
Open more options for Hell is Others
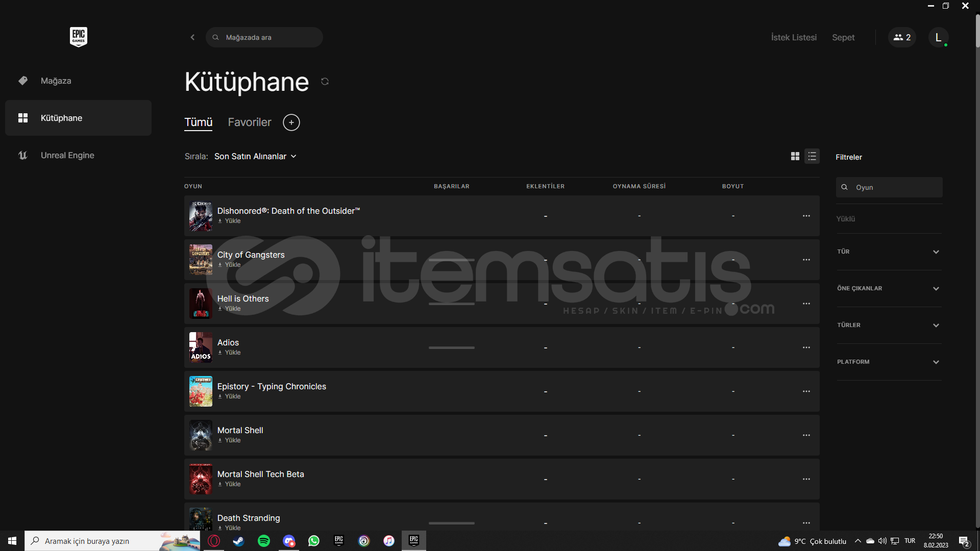point(806,304)
